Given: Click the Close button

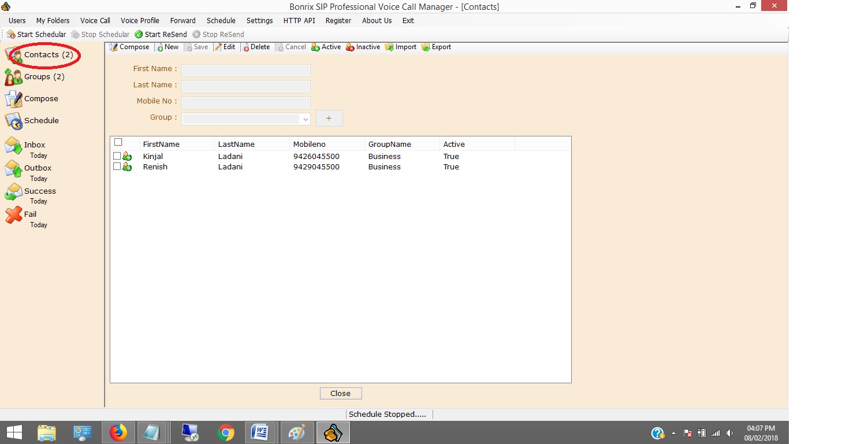Looking at the screenshot, I should (x=341, y=393).
